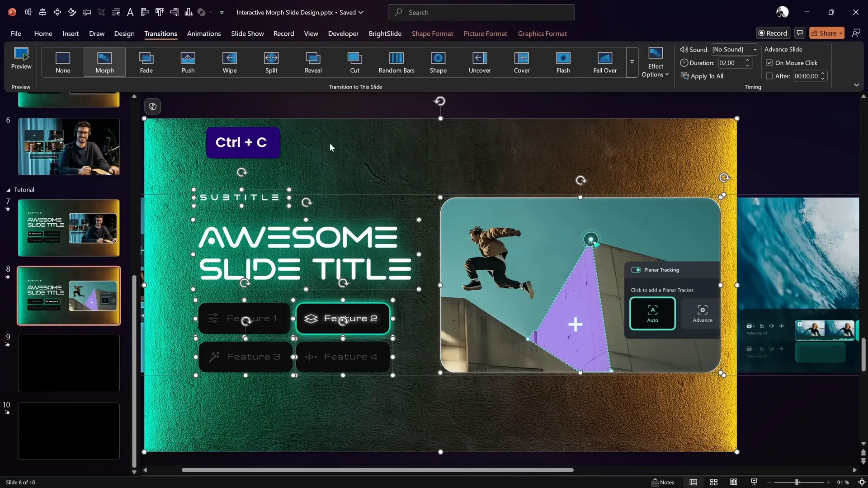Select the Push transition effect
The height and width of the screenshot is (488, 868).
click(x=188, y=62)
